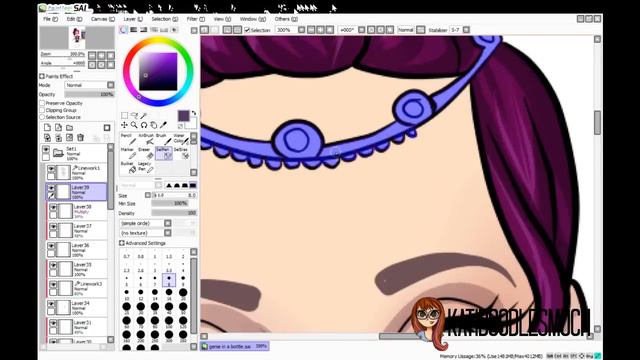The height and width of the screenshot is (360, 640).
Task: Select the move tool
Action: tap(124, 125)
